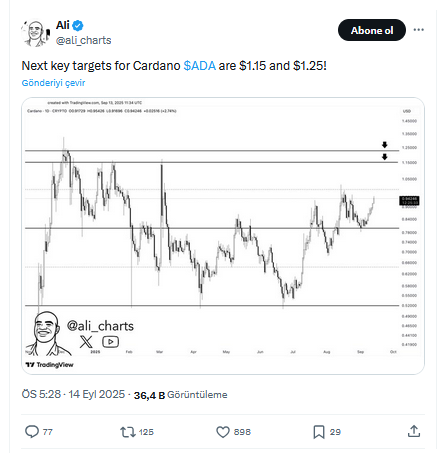This screenshot has width=447, height=453.
Task: Click the blue verified badge
Action: click(78, 25)
